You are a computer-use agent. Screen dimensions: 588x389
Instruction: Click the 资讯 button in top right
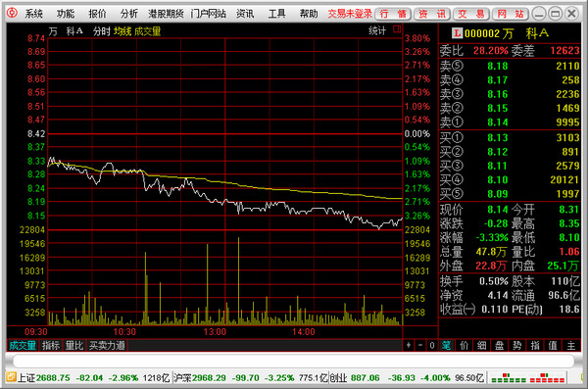coord(432,15)
